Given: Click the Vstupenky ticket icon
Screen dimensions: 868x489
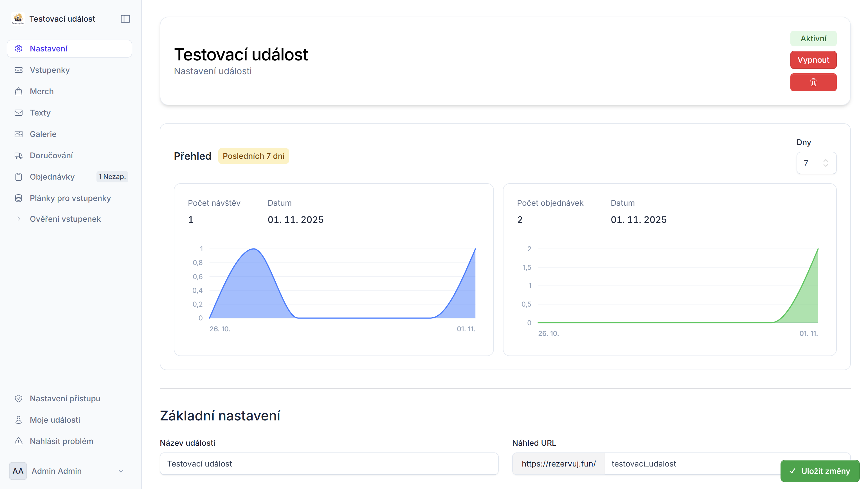Looking at the screenshot, I should [19, 70].
